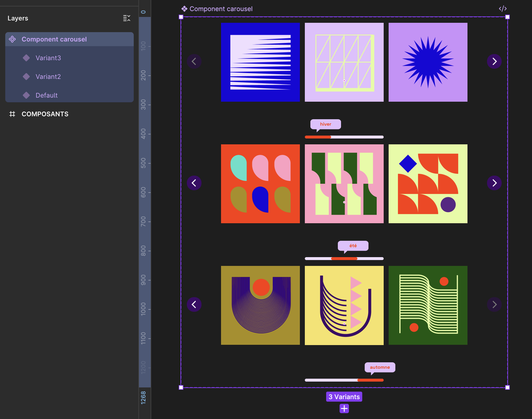
Task: Click the component icon beside the Component carousel title
Action: point(184,9)
